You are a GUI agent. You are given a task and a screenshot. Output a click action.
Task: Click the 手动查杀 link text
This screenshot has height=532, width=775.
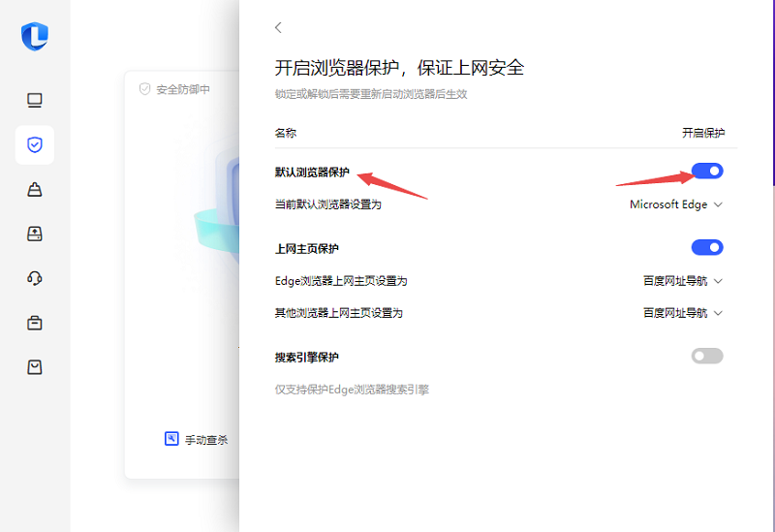pos(206,440)
